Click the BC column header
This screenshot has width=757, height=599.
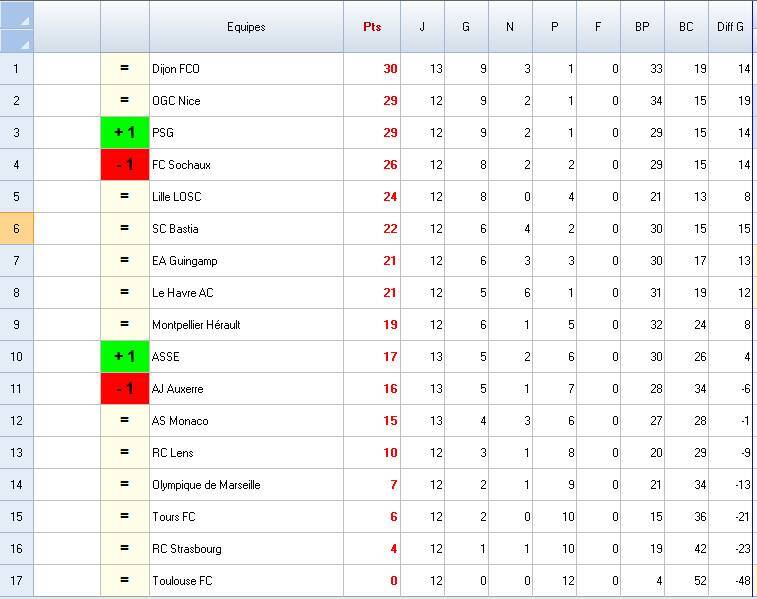point(686,27)
